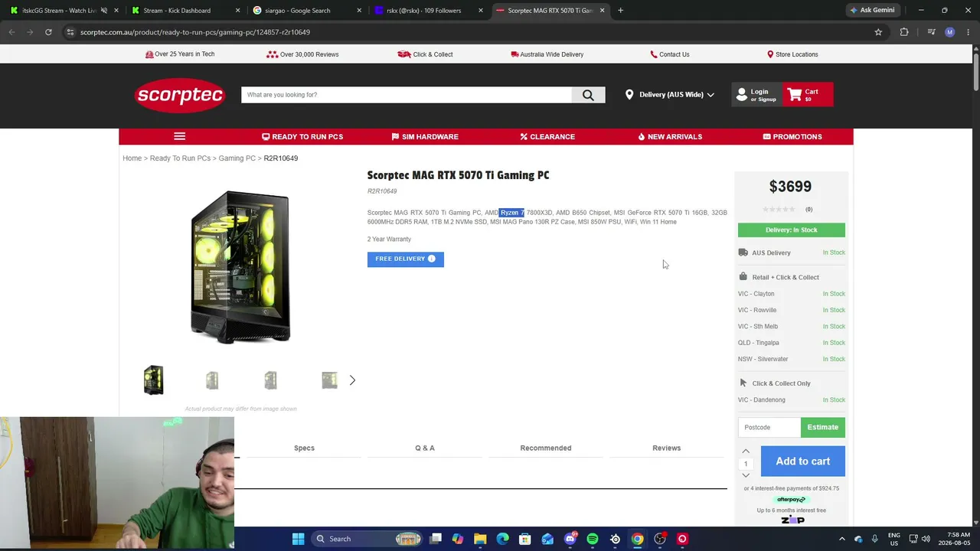Screen dimensions: 980x551
Task: Open Microsoft Store from taskbar
Action: [525, 539]
